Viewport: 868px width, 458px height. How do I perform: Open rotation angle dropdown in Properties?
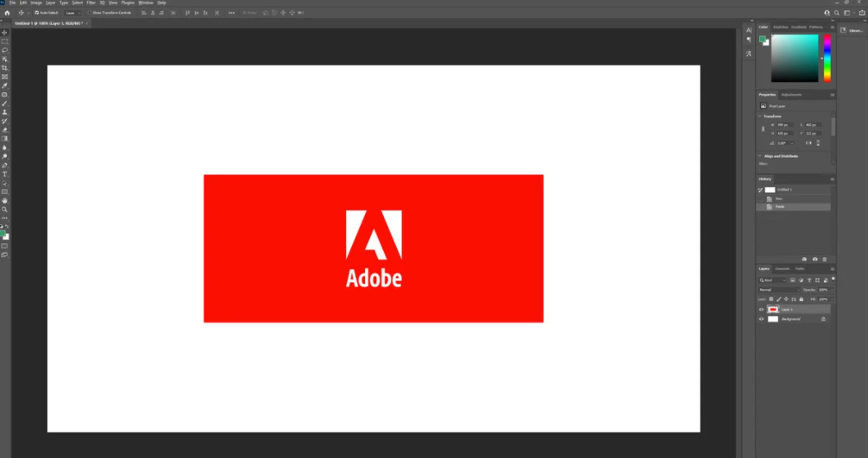tap(791, 142)
